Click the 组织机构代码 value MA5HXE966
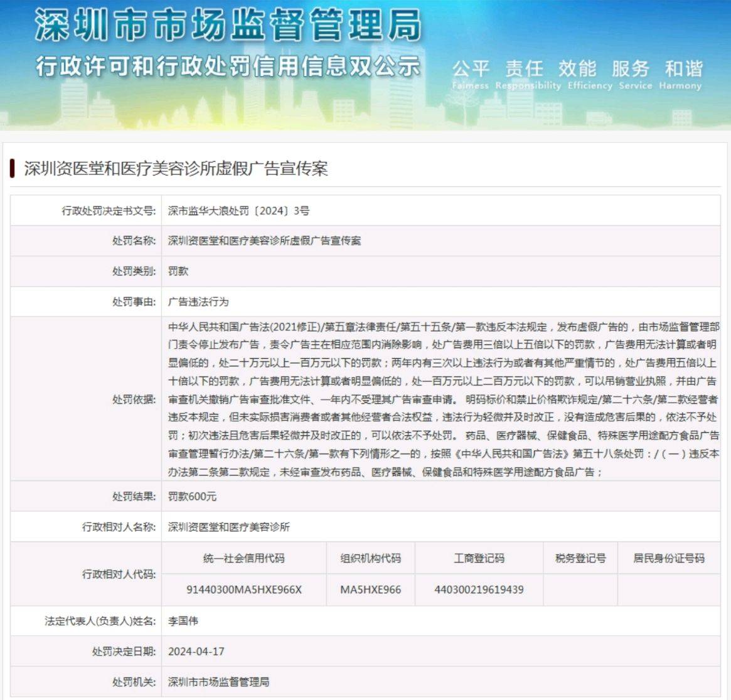 click(x=370, y=590)
